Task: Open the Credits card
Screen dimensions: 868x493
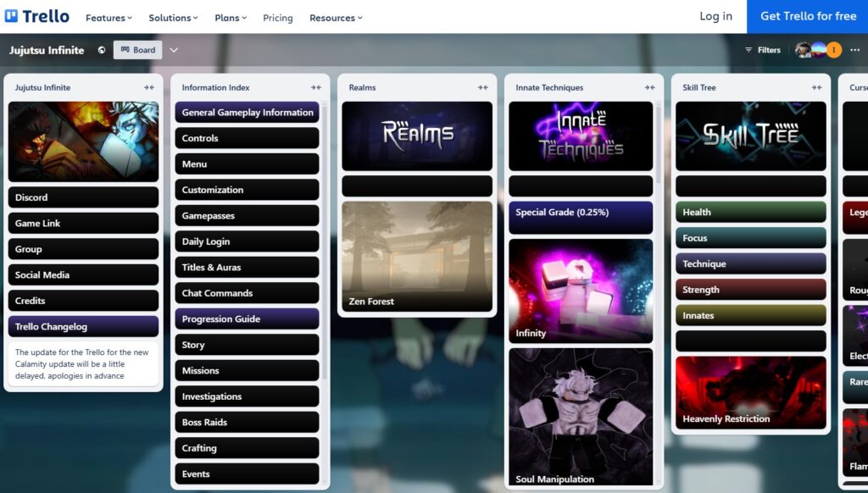Action: (84, 301)
